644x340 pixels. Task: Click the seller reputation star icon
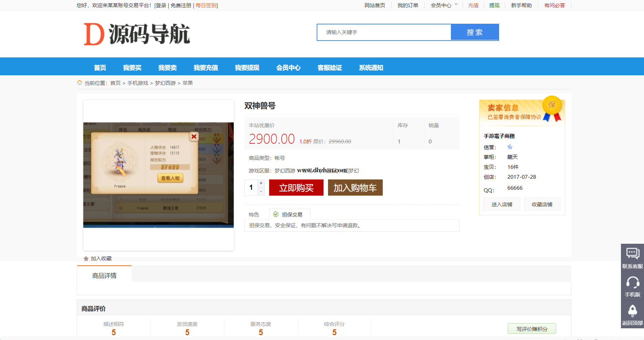click(x=510, y=147)
